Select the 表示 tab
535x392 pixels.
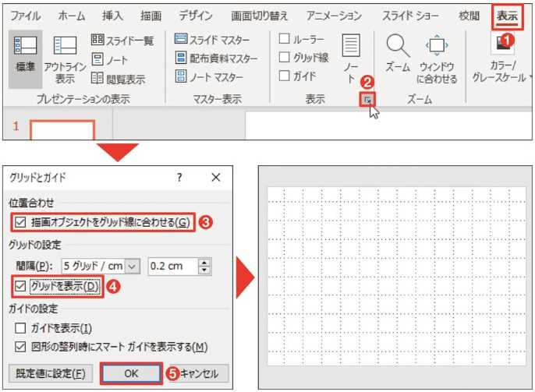coord(507,16)
